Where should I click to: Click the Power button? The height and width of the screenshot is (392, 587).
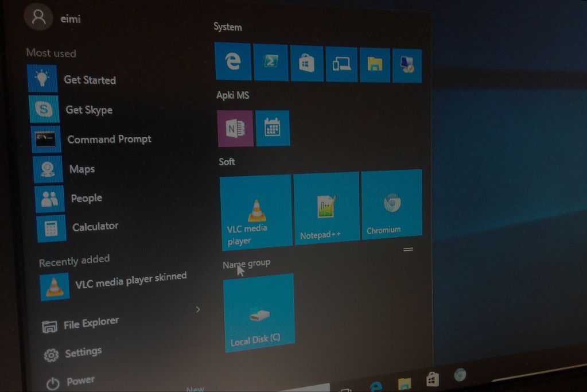pyautogui.click(x=71, y=382)
